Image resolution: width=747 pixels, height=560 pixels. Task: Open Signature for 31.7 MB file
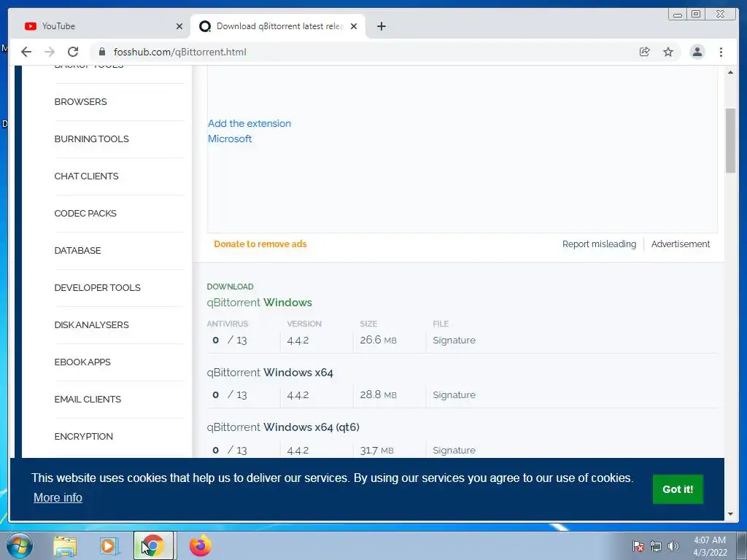(454, 450)
